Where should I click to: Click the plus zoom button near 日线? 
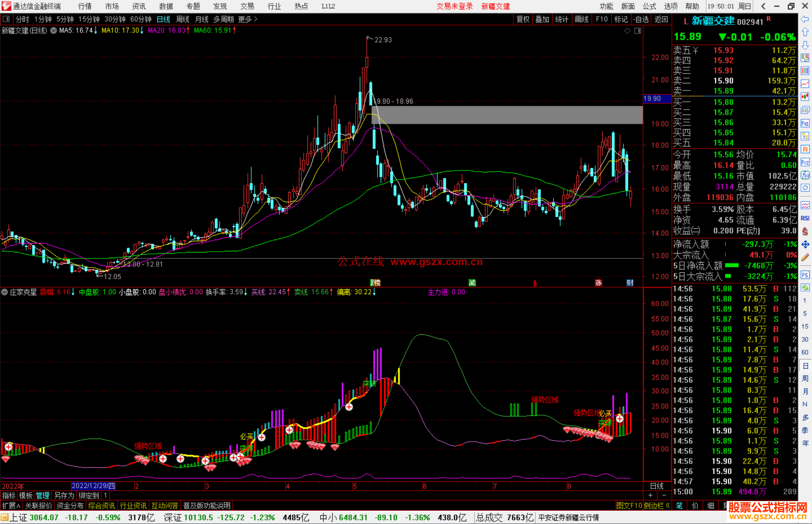pyautogui.click(x=650, y=495)
